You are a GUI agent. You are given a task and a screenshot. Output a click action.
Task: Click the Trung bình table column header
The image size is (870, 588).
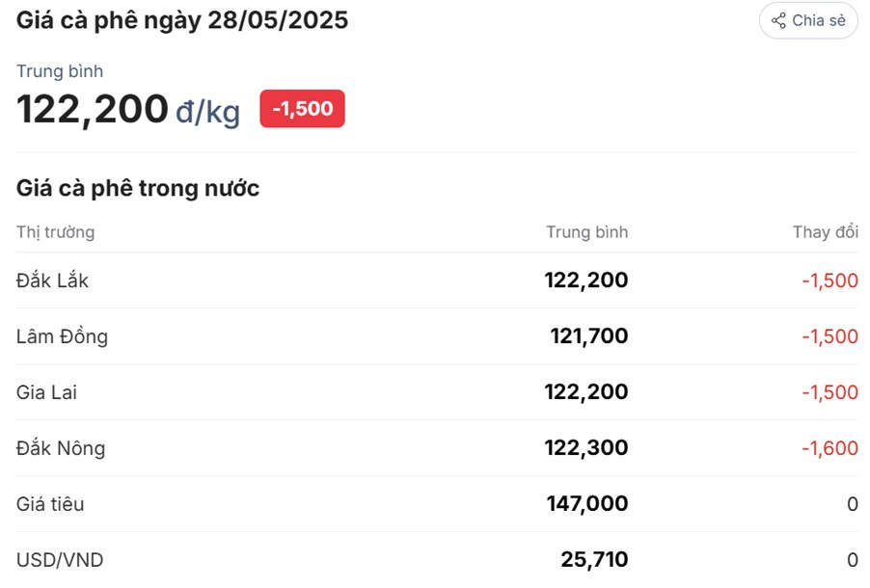coord(586,232)
